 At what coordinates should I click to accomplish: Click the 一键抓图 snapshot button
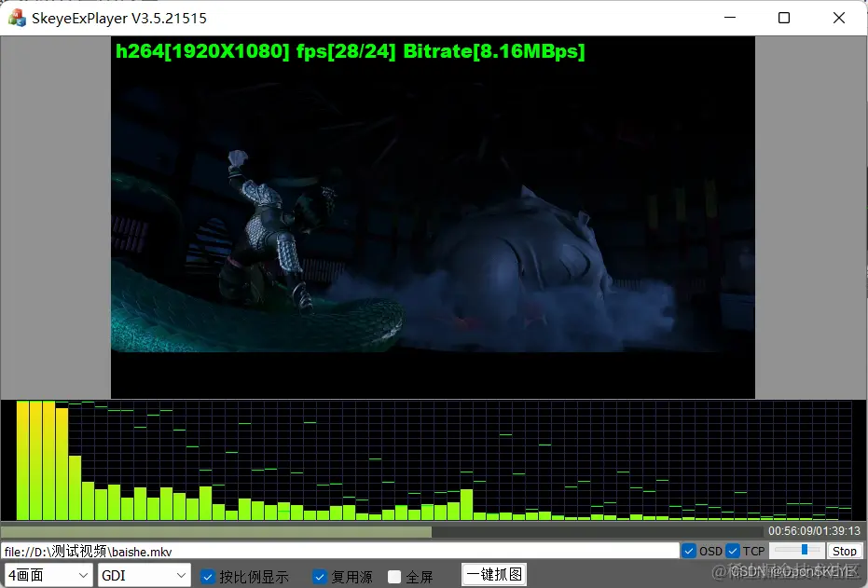(x=494, y=575)
